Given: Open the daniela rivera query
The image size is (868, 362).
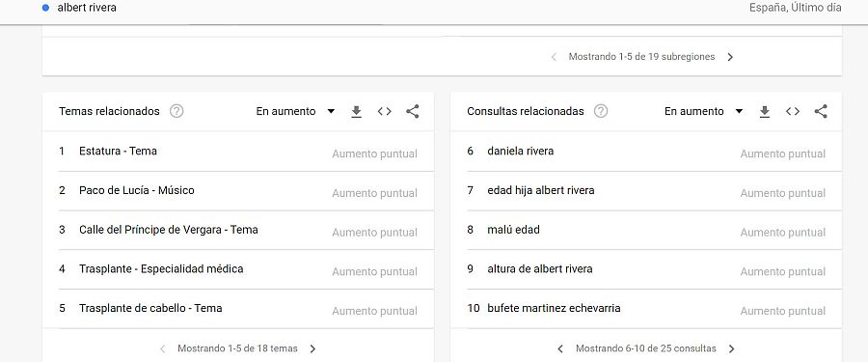Looking at the screenshot, I should tap(521, 151).
